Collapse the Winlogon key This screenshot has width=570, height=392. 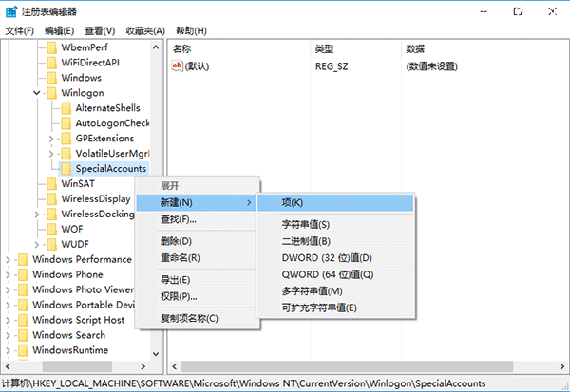tap(37, 93)
